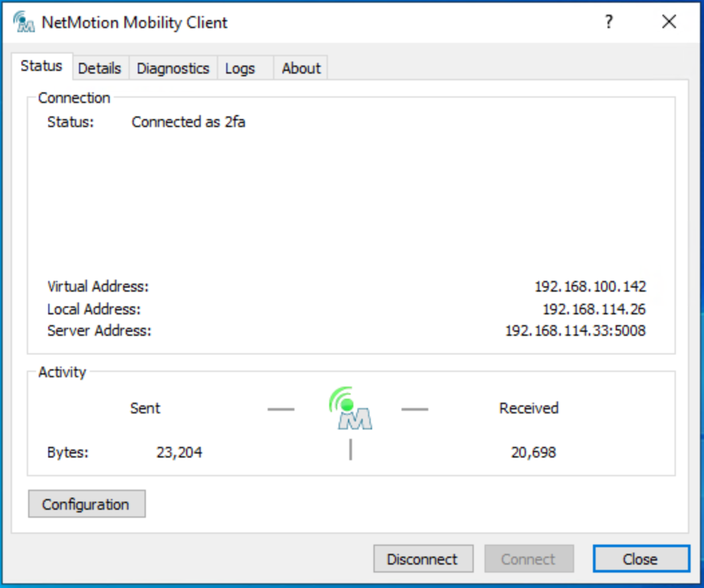The width and height of the screenshot is (704, 588).
Task: Click the 'Received' column heading
Action: click(x=529, y=408)
